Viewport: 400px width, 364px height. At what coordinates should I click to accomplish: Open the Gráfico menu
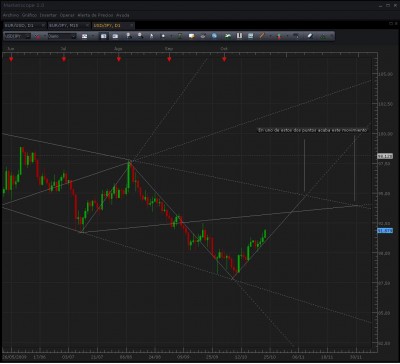tap(29, 15)
